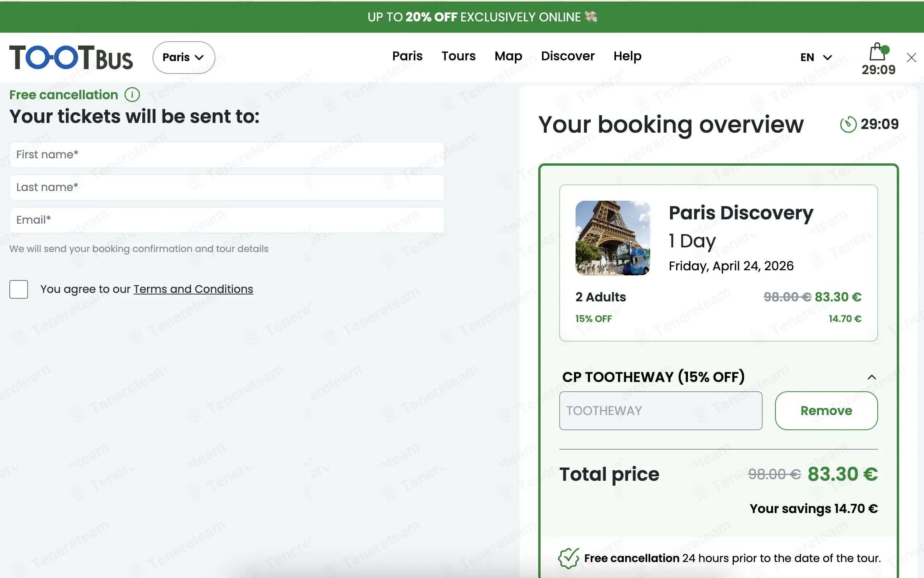This screenshot has height=578, width=924.
Task: Click the free cancellation info icon
Action: 132,95
